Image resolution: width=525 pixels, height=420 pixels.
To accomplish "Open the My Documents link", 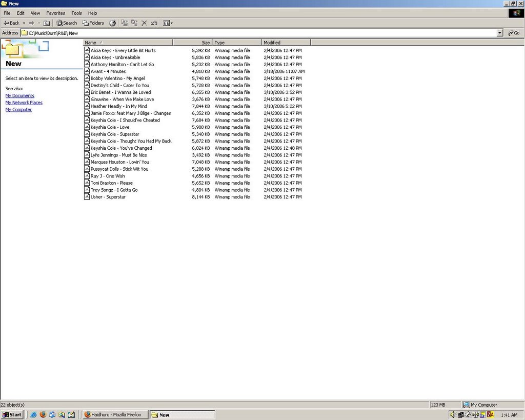I will 20,95.
